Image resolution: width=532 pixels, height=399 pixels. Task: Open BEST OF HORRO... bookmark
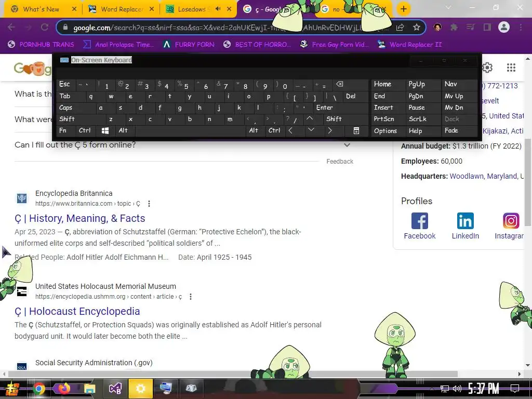(x=257, y=45)
